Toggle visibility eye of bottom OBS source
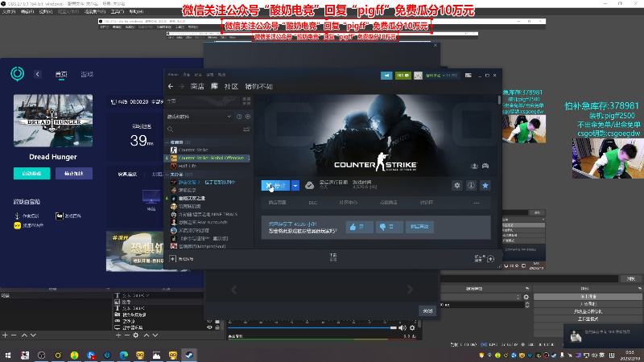 point(210,327)
